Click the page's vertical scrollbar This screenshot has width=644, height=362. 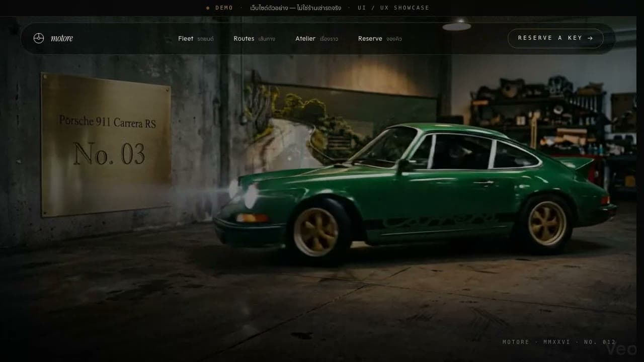(640, 181)
